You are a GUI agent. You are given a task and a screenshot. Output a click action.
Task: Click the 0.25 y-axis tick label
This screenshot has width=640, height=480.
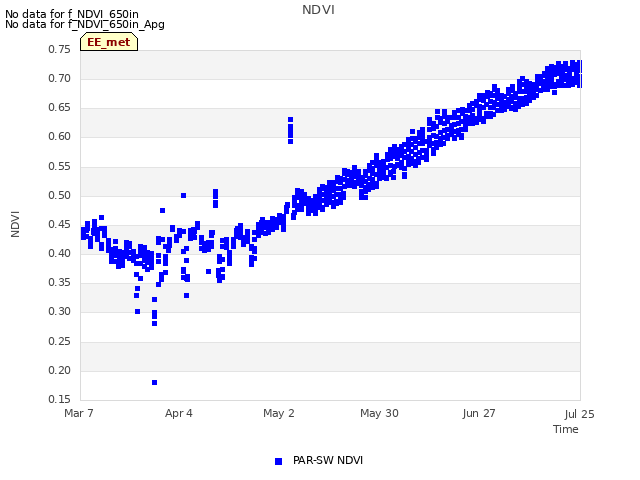tap(59, 341)
